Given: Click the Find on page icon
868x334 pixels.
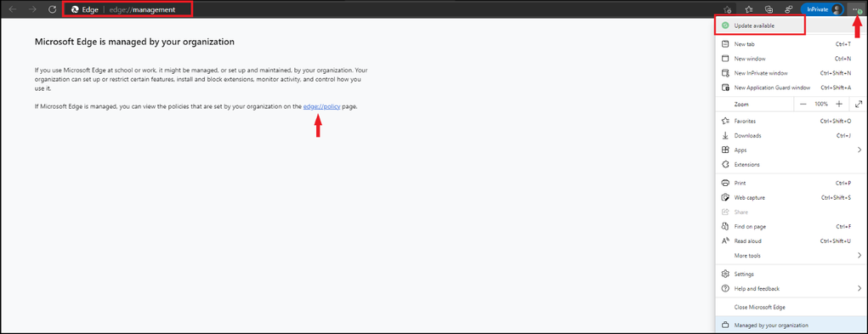Looking at the screenshot, I should [x=725, y=227].
